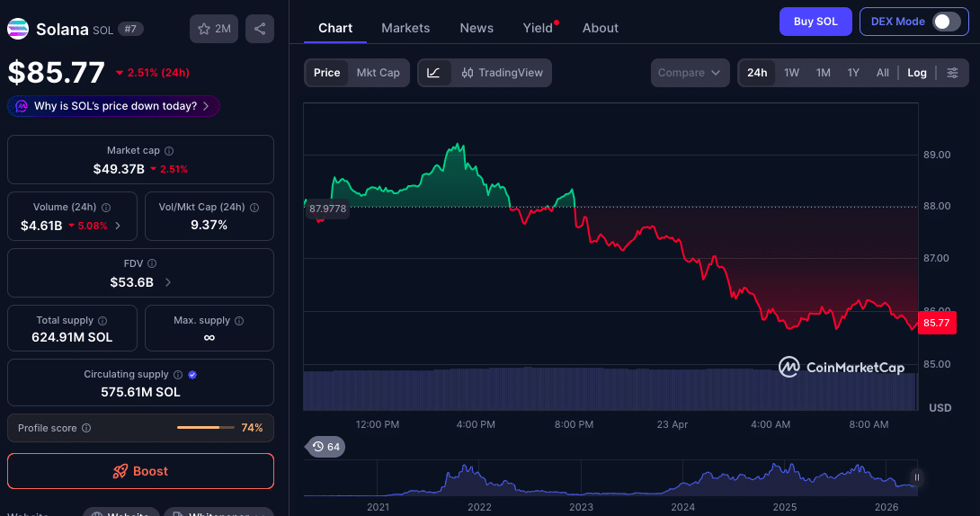
Task: Click Volume (24h) info icon
Action: click(x=106, y=208)
